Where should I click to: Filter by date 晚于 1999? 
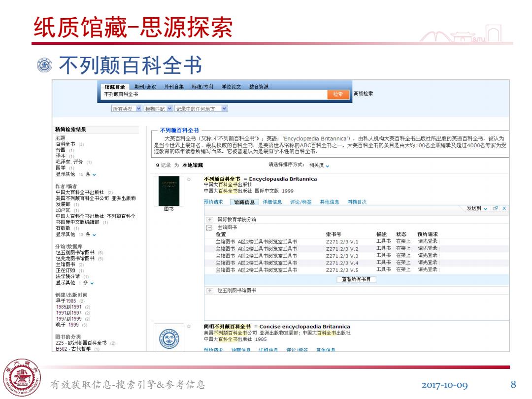[71, 325]
